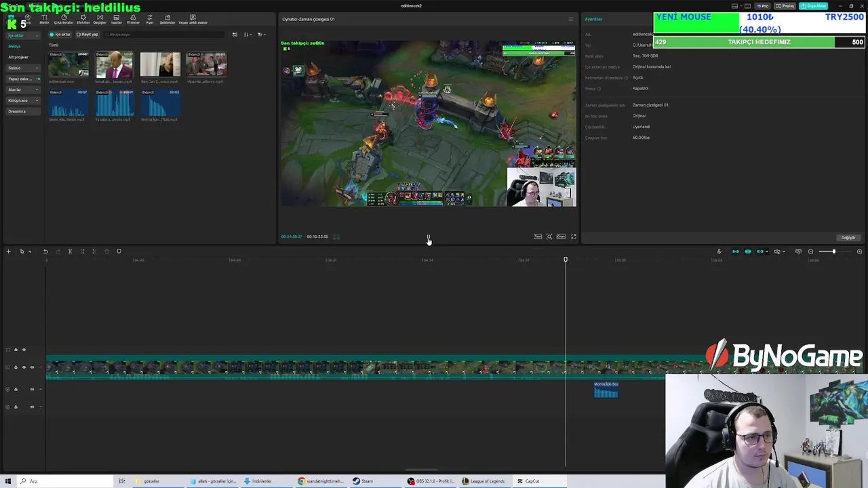Hide the main video track
Viewport: 868px width, 488px height.
(x=24, y=367)
